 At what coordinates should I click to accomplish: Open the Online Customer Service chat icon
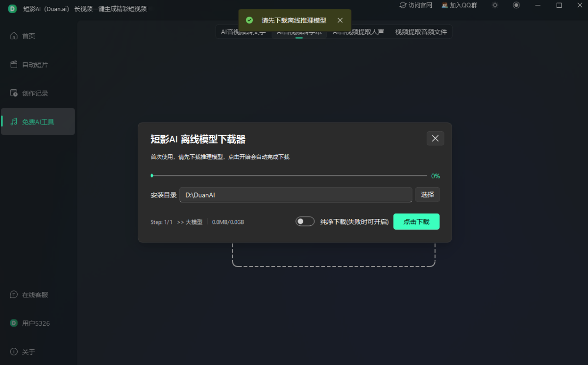pos(14,295)
